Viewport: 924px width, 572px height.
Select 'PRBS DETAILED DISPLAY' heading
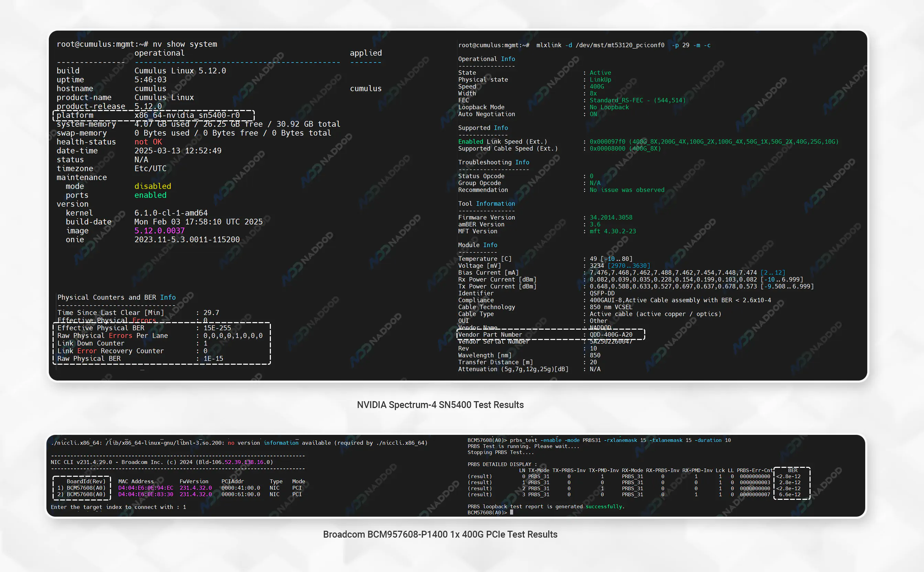[502, 464]
